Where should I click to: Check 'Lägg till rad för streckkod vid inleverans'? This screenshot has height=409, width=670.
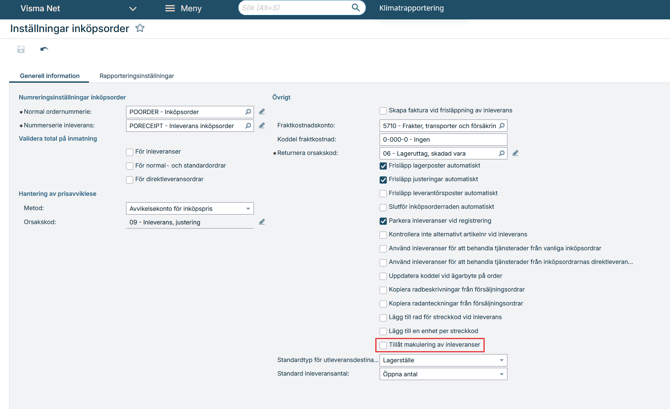click(x=383, y=318)
